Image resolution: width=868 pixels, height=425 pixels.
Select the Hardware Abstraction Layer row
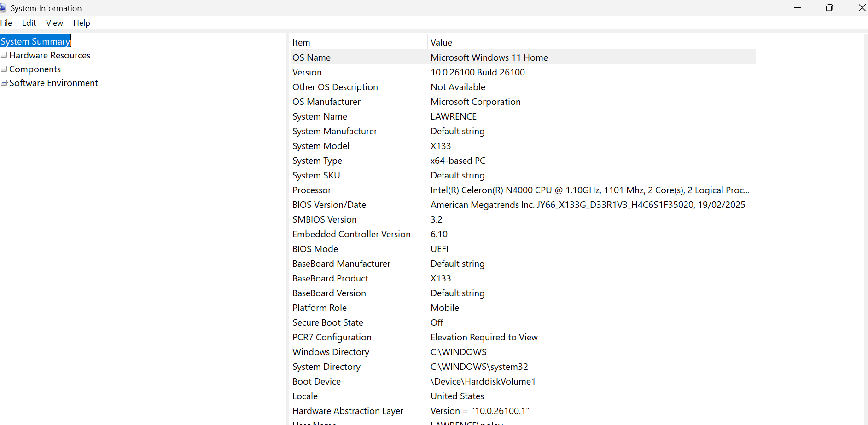tap(414, 411)
